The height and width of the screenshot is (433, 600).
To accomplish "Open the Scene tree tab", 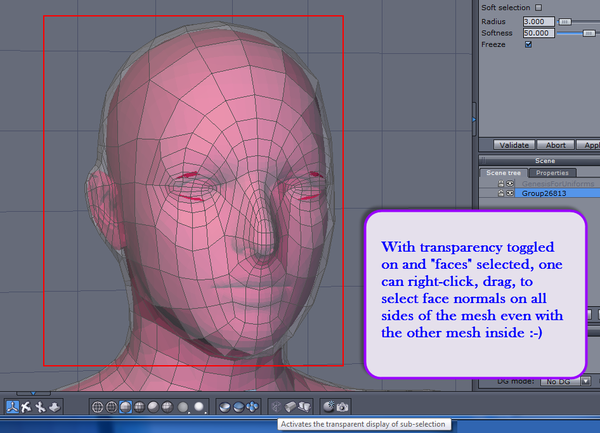I will click(503, 173).
